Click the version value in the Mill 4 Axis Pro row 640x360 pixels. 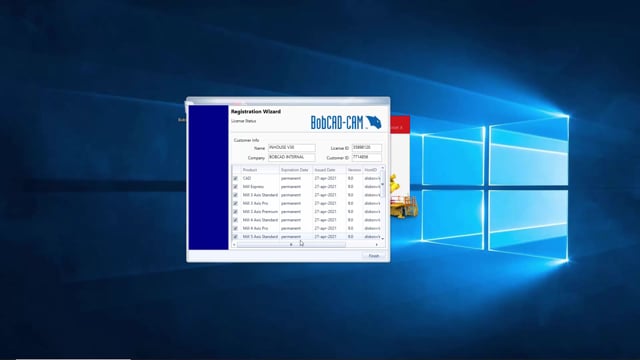(350, 228)
